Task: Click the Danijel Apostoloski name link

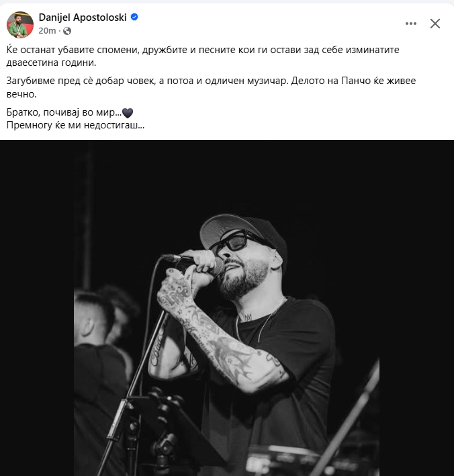Action: [83, 17]
